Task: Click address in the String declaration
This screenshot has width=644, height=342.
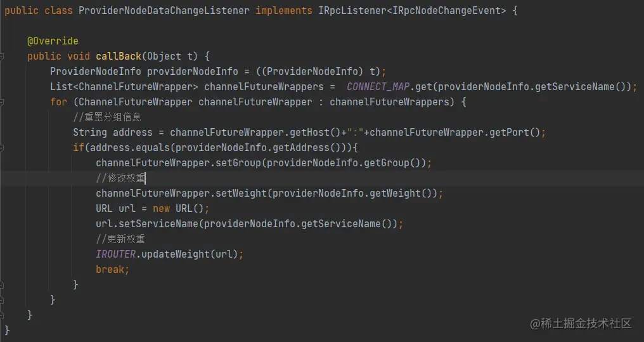Action: click(x=132, y=132)
